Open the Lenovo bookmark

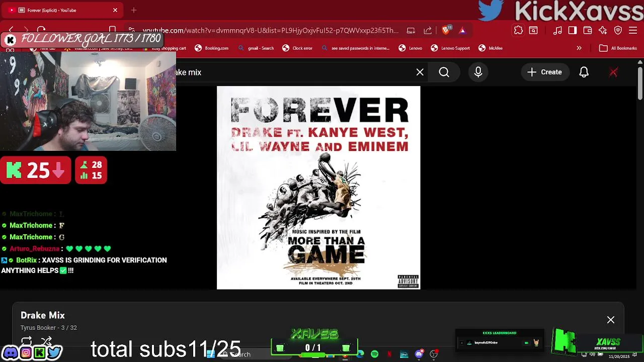coord(411,48)
